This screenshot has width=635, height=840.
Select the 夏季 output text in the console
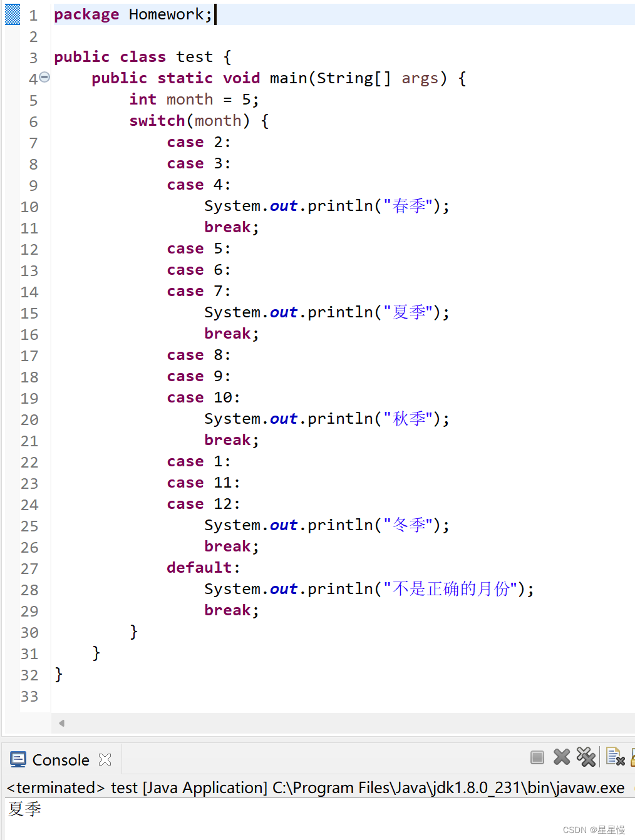(x=24, y=809)
